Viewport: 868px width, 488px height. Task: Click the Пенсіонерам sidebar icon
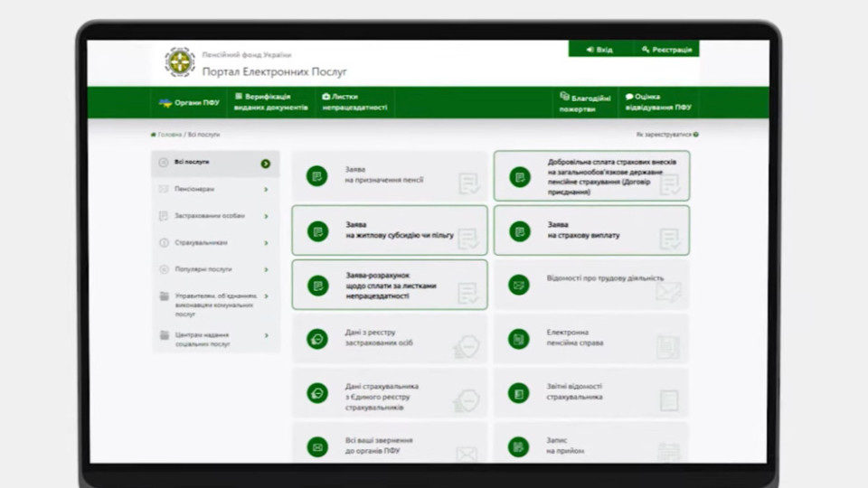(x=164, y=189)
